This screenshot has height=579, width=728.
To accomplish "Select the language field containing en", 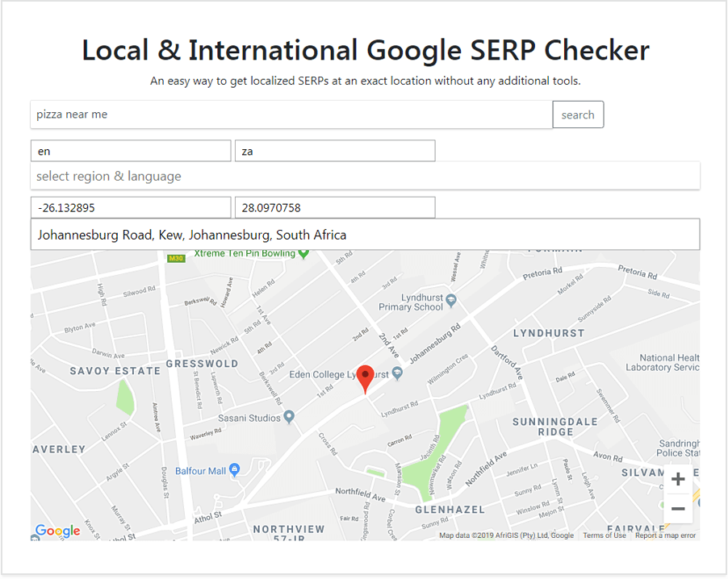I will point(130,151).
